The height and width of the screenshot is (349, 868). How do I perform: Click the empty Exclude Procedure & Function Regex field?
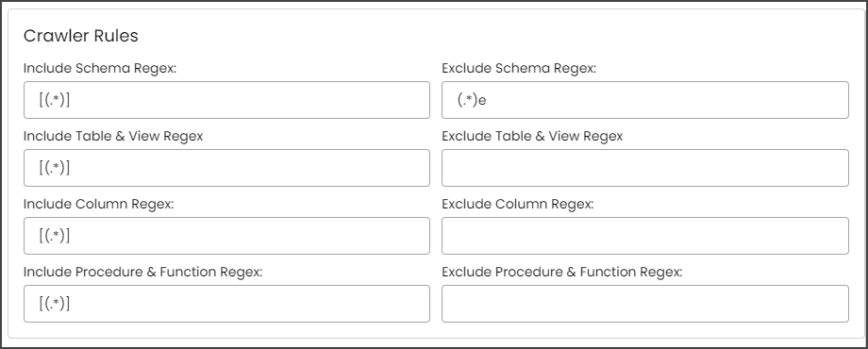pos(645,304)
